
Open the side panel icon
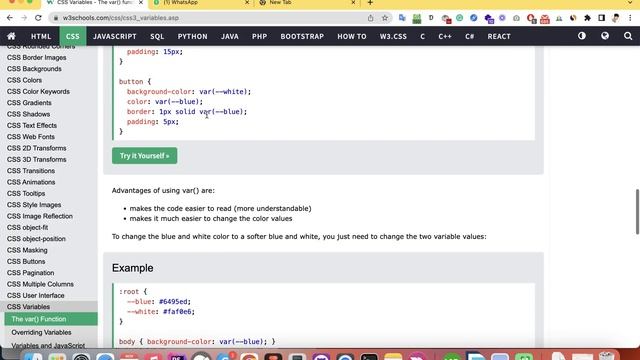pyautogui.click(x=601, y=18)
